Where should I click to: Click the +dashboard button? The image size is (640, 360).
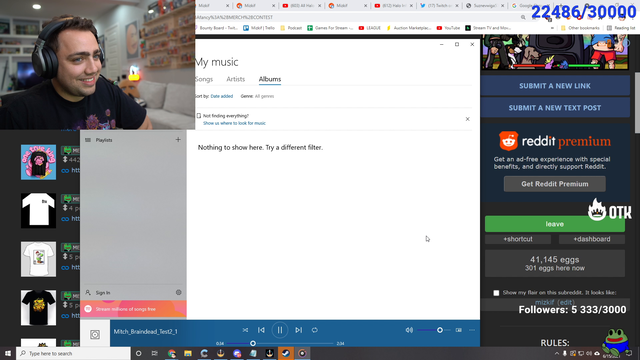point(592,239)
